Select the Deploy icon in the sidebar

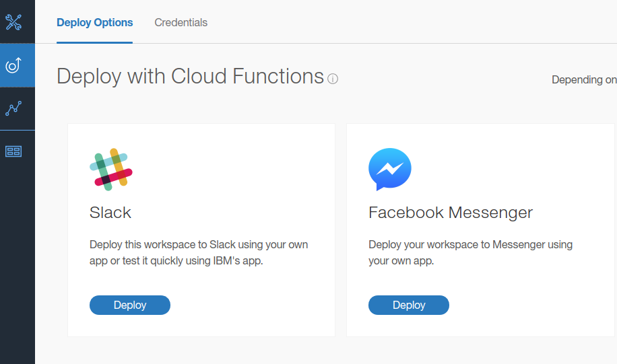click(13, 65)
